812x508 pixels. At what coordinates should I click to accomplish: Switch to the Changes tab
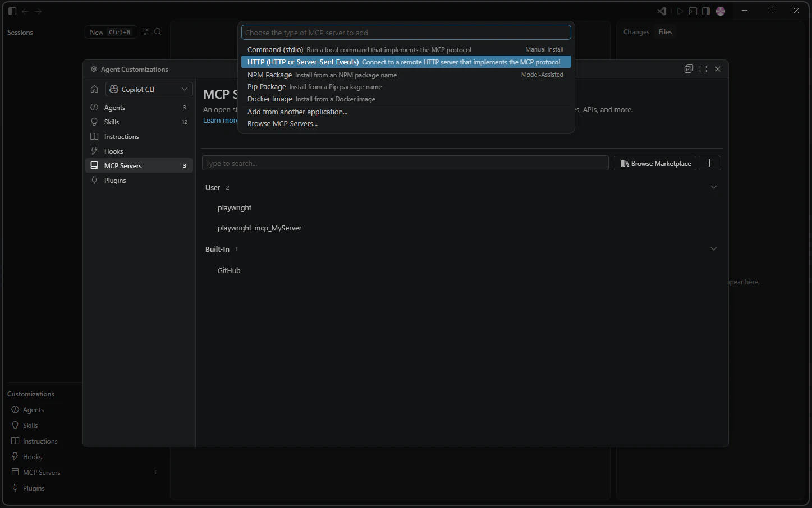click(x=636, y=32)
